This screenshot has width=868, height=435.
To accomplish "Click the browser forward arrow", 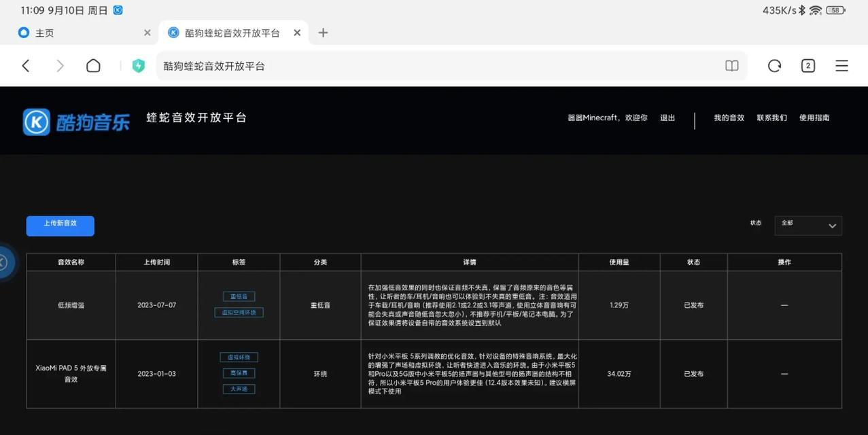I will point(60,66).
